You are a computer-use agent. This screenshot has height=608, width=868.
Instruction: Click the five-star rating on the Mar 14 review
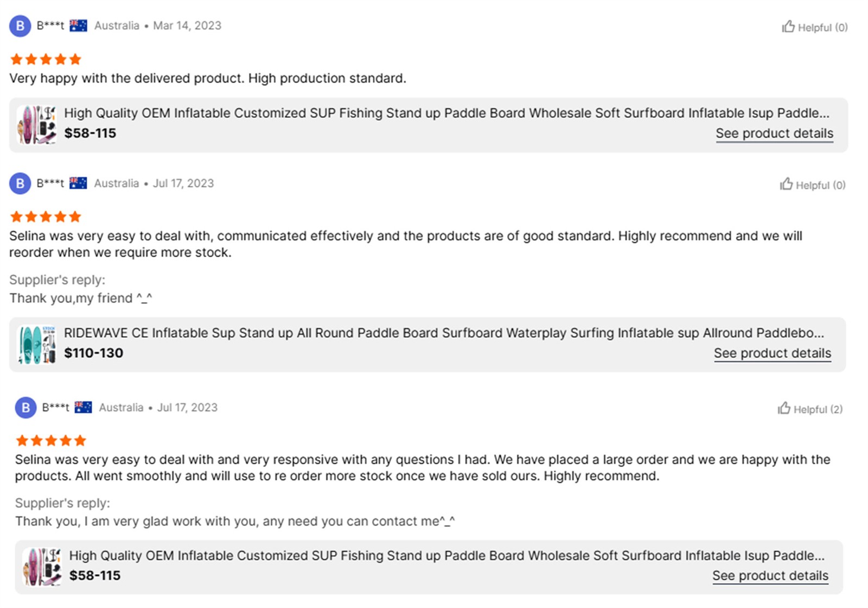(46, 59)
